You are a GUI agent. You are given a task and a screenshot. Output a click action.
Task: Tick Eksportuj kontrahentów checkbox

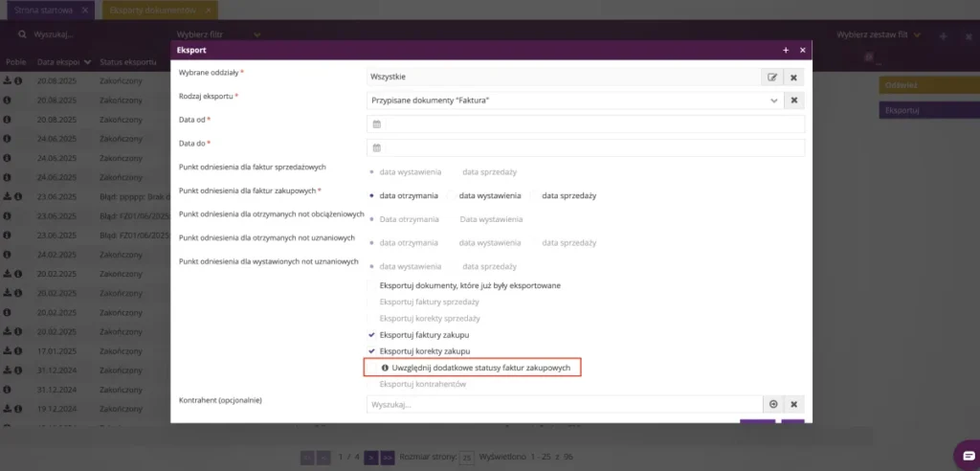pos(372,385)
